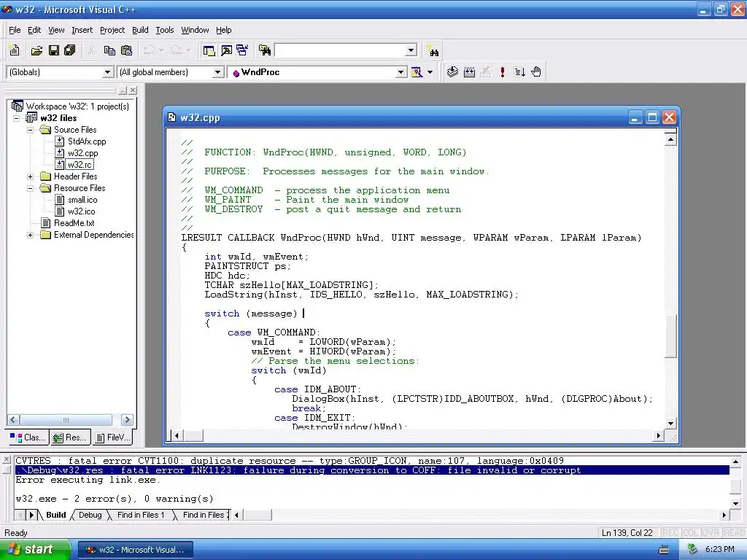This screenshot has width=747, height=560.
Task: Open the Window menu
Action: coord(195,30)
